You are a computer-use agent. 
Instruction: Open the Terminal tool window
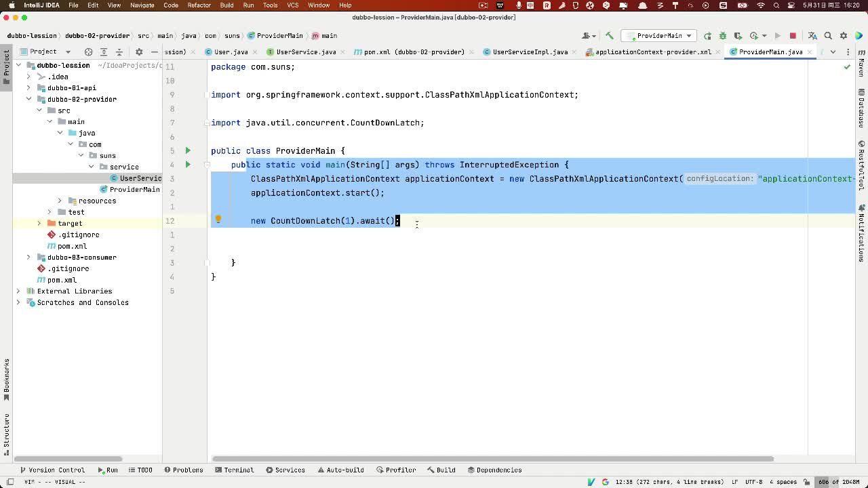(234, 470)
